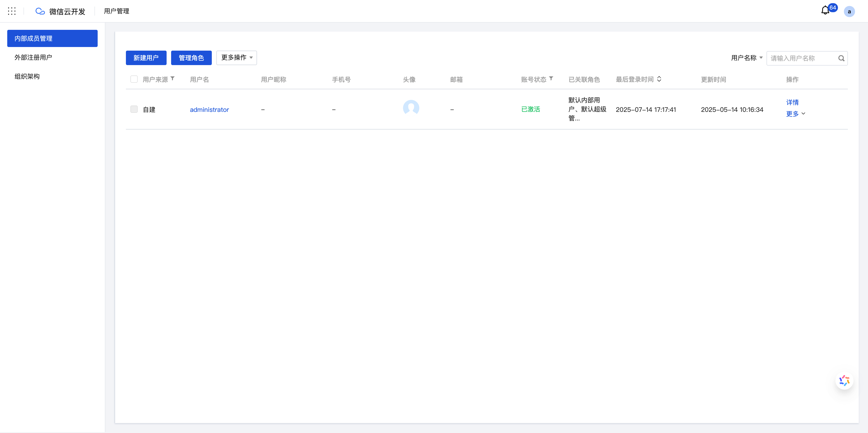Click the WeChat Cloud logo icon
Image resolution: width=868 pixels, height=433 pixels.
pyautogui.click(x=40, y=11)
